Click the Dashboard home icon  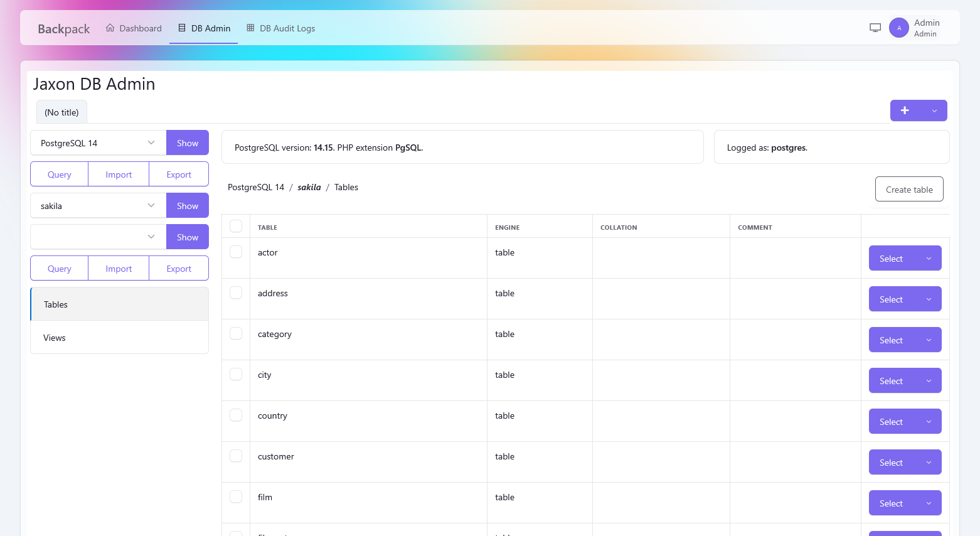[x=110, y=28]
